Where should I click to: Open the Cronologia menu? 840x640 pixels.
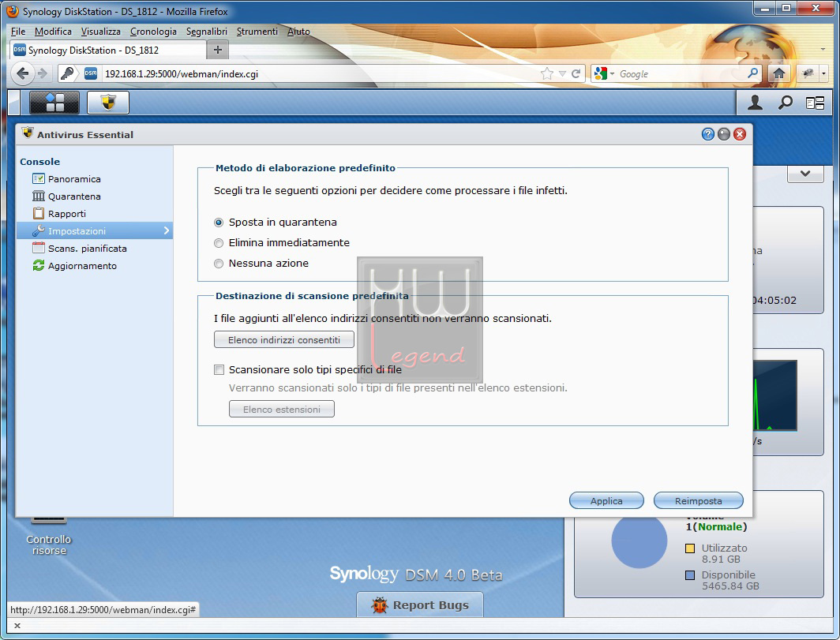click(153, 32)
